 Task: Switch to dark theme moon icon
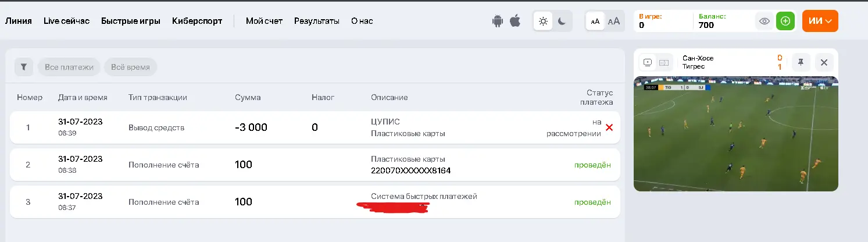(562, 21)
